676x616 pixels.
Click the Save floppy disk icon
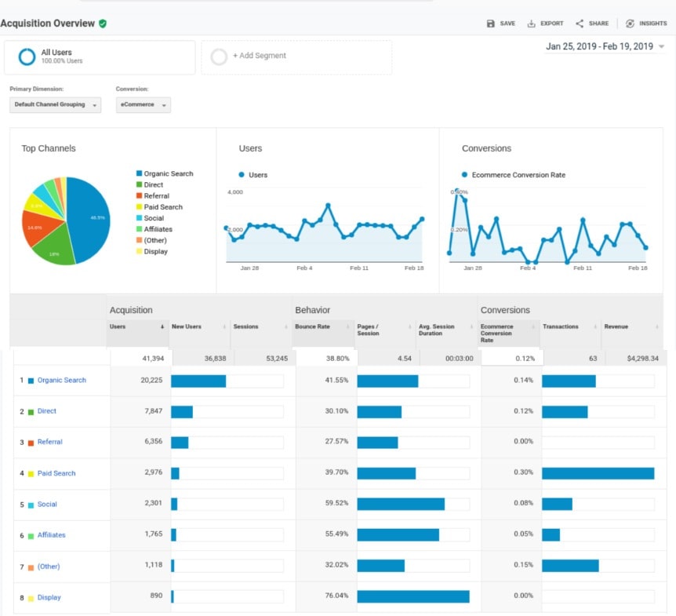[491, 24]
